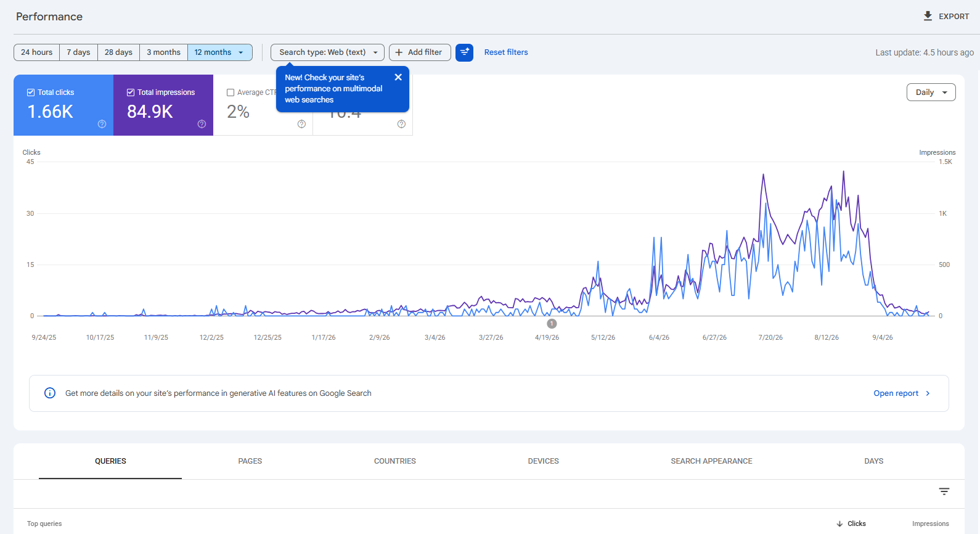
Task: Click the 4/19/26 date label on chart axis
Action: 547,337
